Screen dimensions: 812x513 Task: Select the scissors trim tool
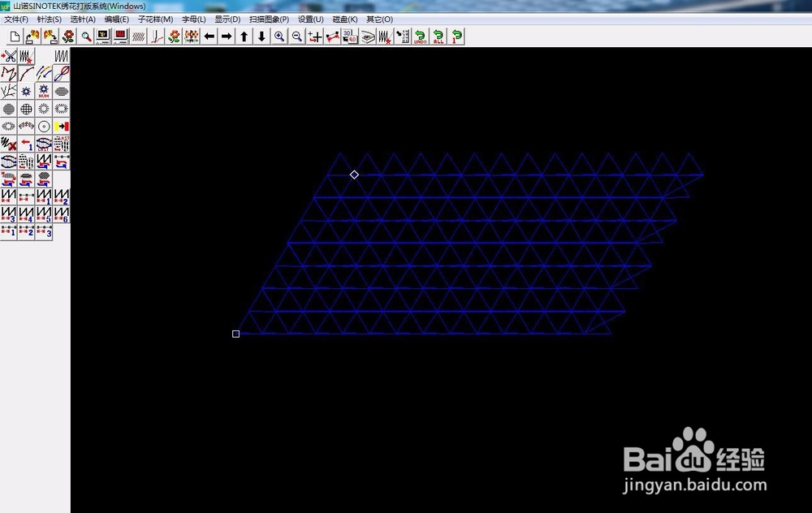point(9,56)
